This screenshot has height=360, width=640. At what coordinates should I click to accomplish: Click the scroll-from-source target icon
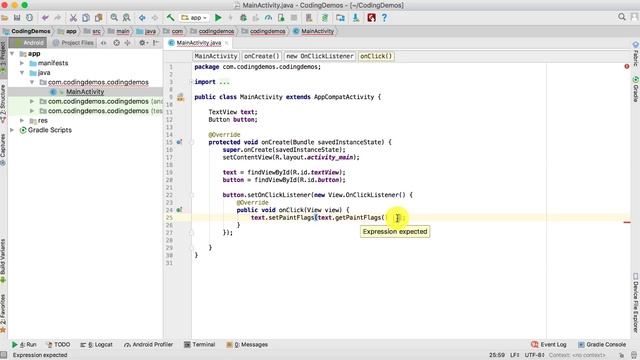pos(116,42)
